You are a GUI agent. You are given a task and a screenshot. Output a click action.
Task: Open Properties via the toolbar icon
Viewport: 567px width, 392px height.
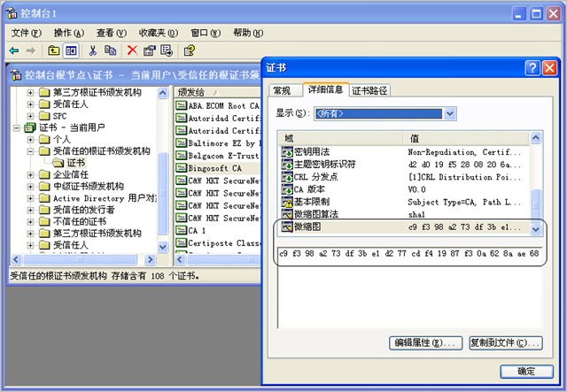coord(149,50)
